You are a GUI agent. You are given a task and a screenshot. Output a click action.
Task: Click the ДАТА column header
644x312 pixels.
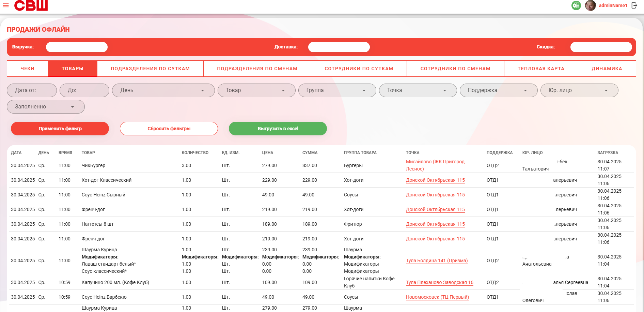click(16, 153)
